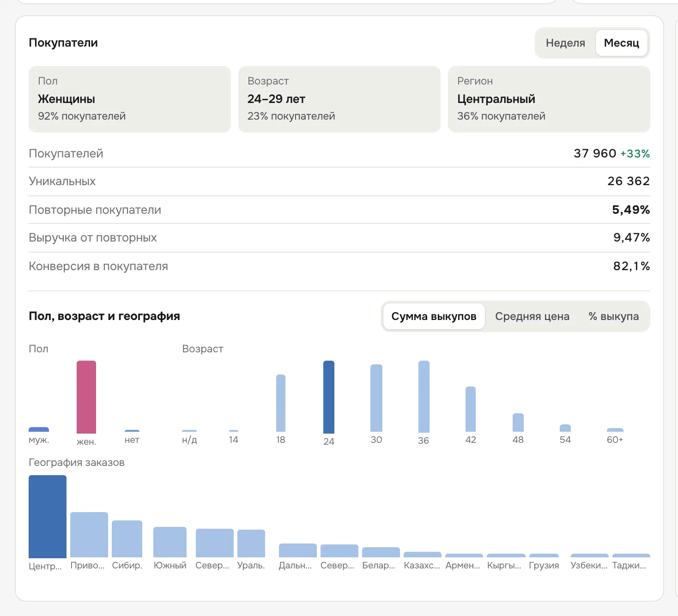Show the % выкупа chart view
678x616 pixels.
pyautogui.click(x=613, y=316)
